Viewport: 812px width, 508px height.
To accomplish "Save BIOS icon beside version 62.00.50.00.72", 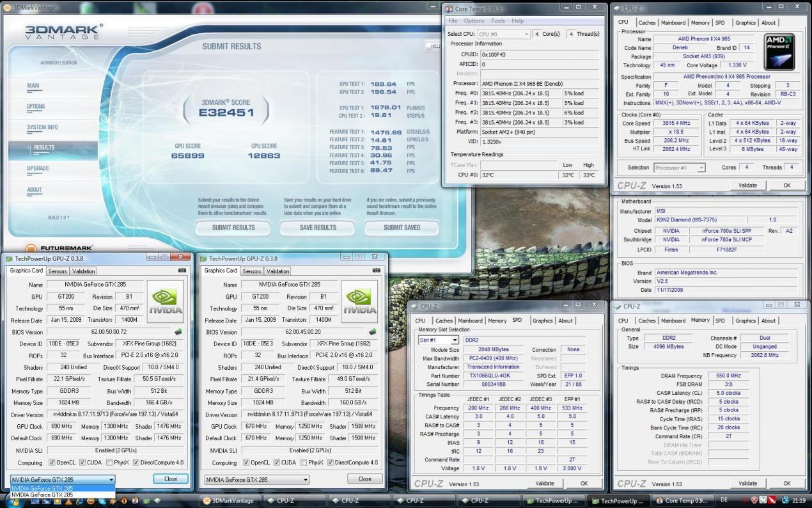I will coord(178,332).
